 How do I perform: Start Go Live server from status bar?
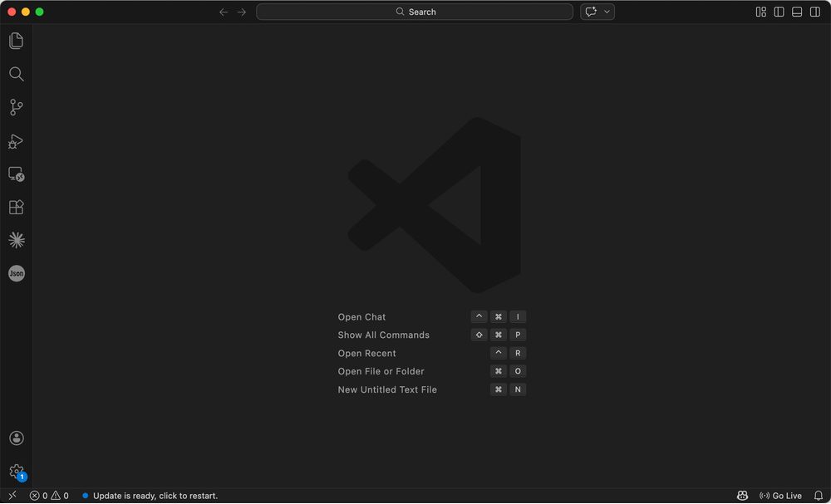[780, 496]
